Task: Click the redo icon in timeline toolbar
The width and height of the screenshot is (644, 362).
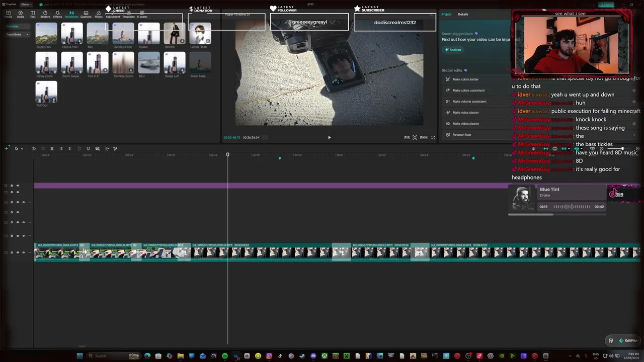Action: click(42, 148)
